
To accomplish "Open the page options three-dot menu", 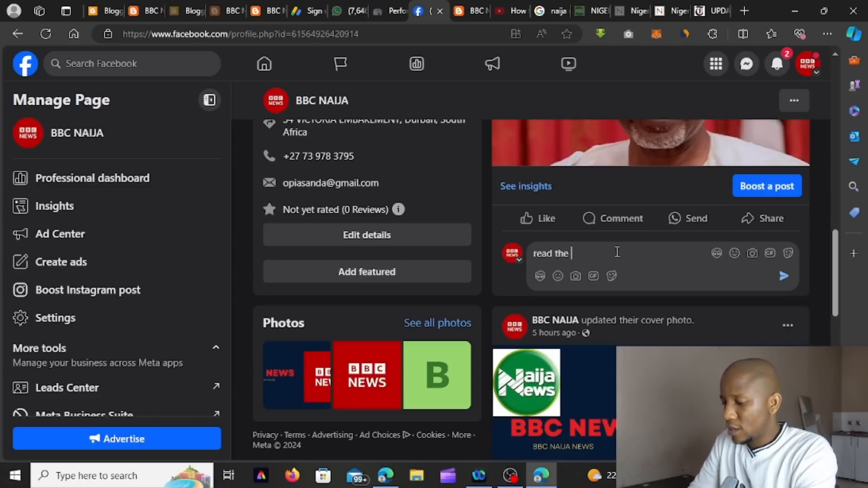I will [x=794, y=100].
